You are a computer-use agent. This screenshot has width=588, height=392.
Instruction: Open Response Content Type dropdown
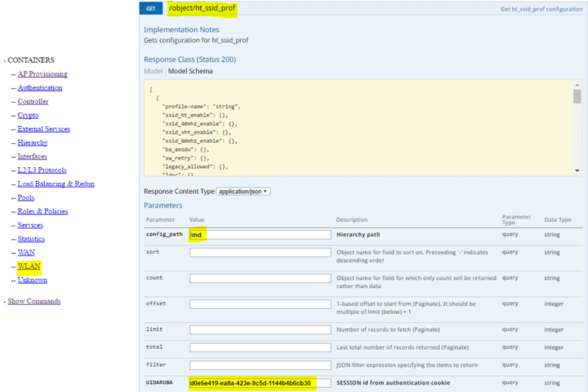click(x=243, y=191)
